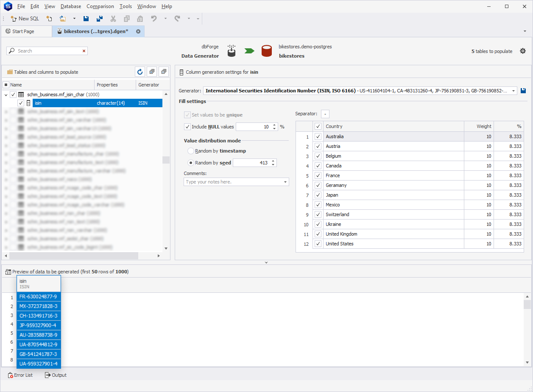Clear the search box with red X
The image size is (533, 392).
[x=84, y=51]
